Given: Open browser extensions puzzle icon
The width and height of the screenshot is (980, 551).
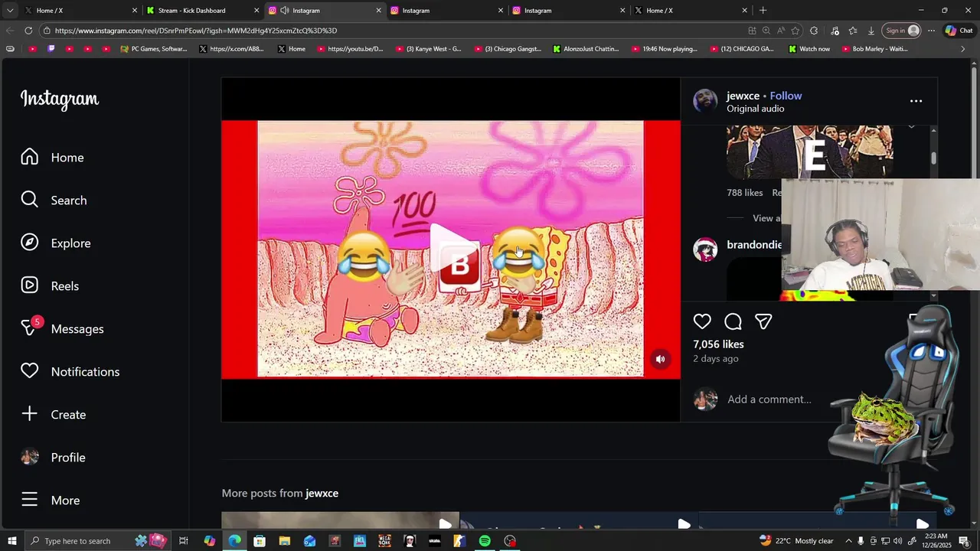Looking at the screenshot, I should pyautogui.click(x=814, y=31).
